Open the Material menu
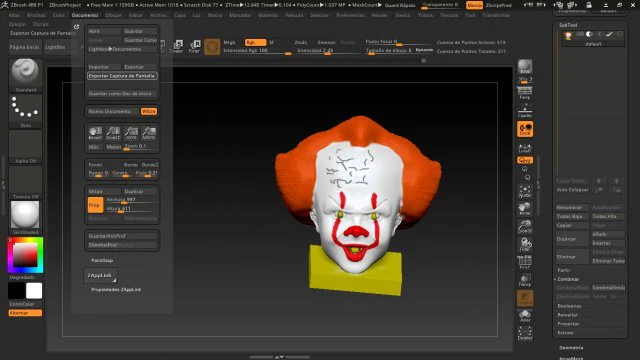640x360 pixels. (x=268, y=15)
